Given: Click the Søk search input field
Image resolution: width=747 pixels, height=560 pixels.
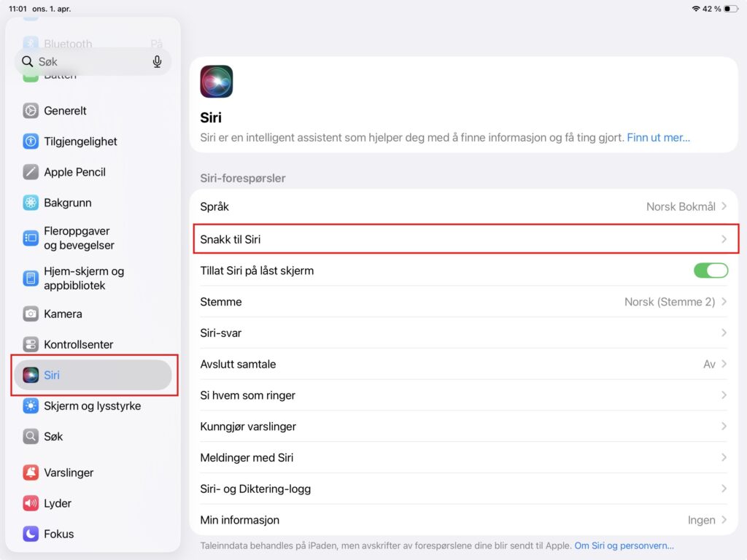Looking at the screenshot, I should click(93, 61).
